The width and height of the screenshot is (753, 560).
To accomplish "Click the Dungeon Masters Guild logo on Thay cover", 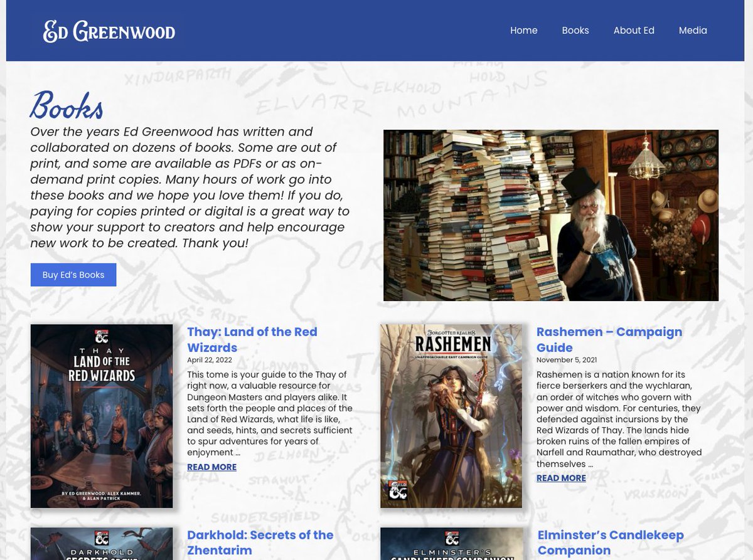I will [x=101, y=337].
